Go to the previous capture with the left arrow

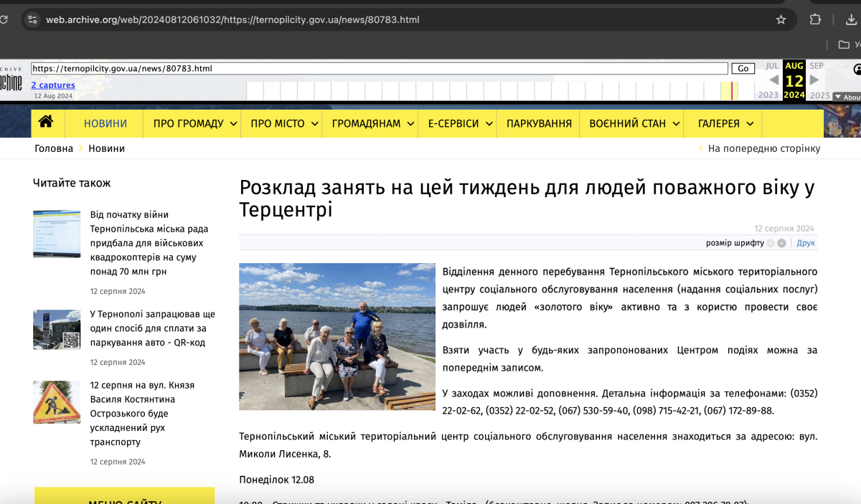(773, 80)
